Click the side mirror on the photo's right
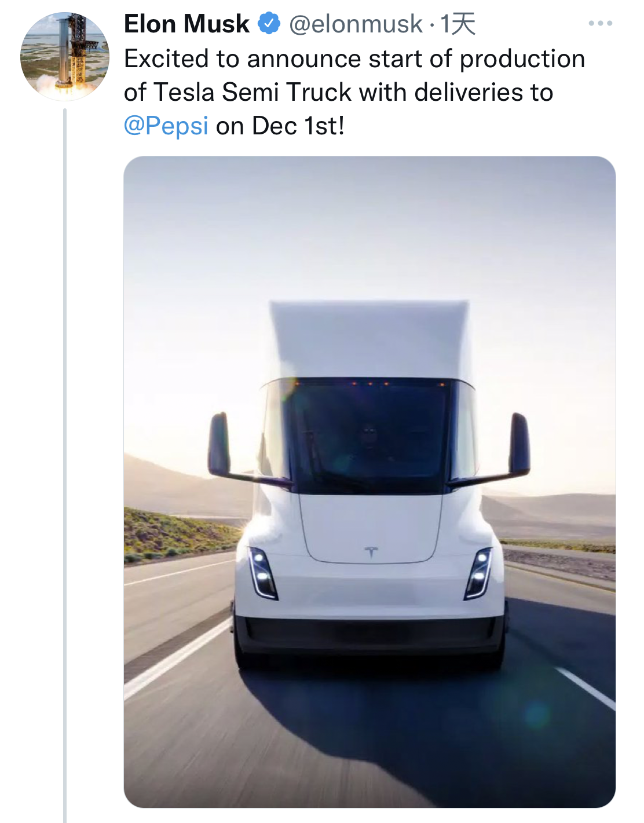Viewport: 644px width, 823px height. coord(519,444)
